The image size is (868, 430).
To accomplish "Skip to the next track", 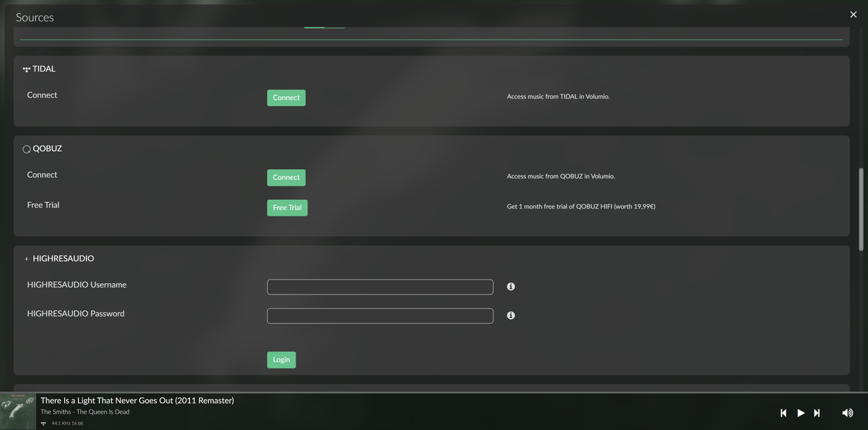I will click(817, 413).
